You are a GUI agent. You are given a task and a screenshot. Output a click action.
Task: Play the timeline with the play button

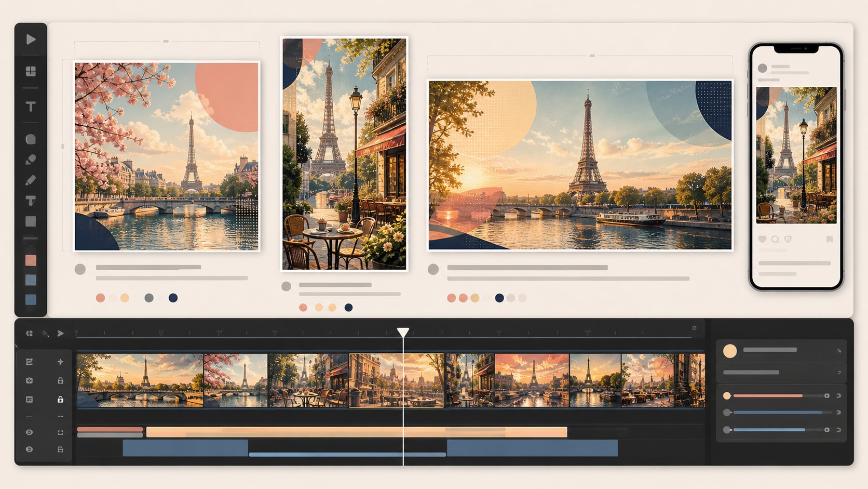pyautogui.click(x=60, y=333)
